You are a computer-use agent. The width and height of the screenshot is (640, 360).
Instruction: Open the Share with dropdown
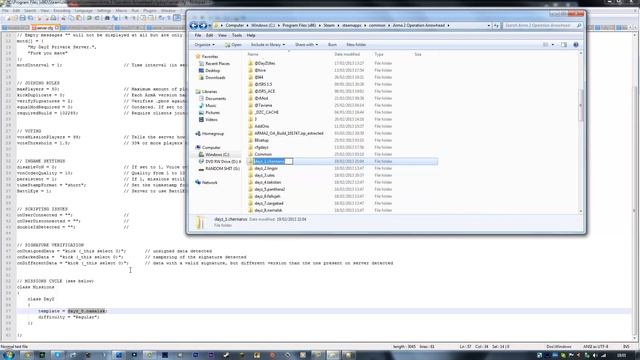[x=306, y=44]
